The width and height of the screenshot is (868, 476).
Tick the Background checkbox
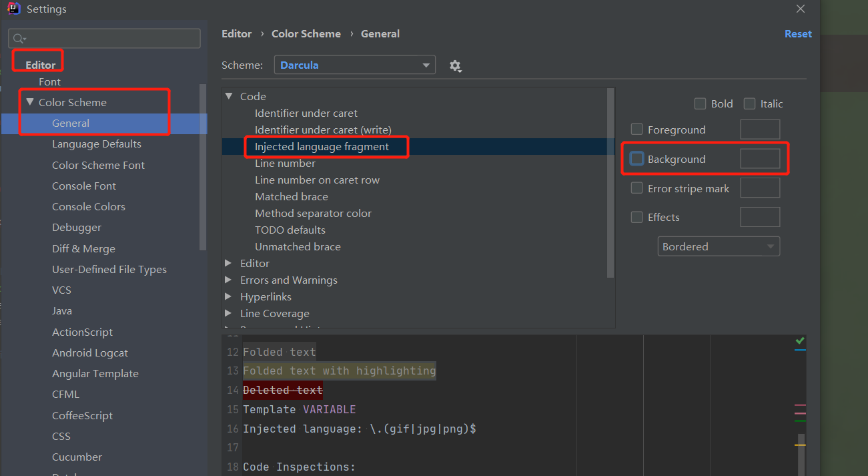[x=637, y=159]
